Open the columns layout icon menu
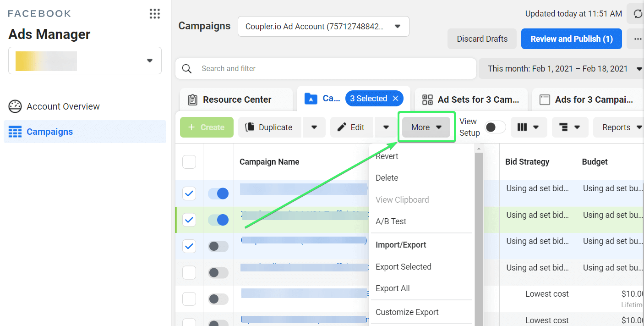The height and width of the screenshot is (326, 644). click(529, 127)
